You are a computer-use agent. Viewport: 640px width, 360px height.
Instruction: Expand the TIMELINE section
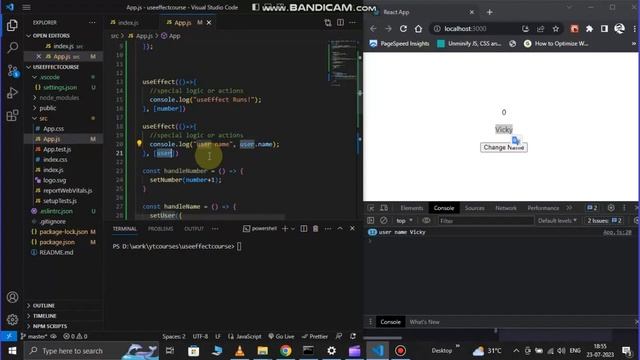[x=44, y=316]
